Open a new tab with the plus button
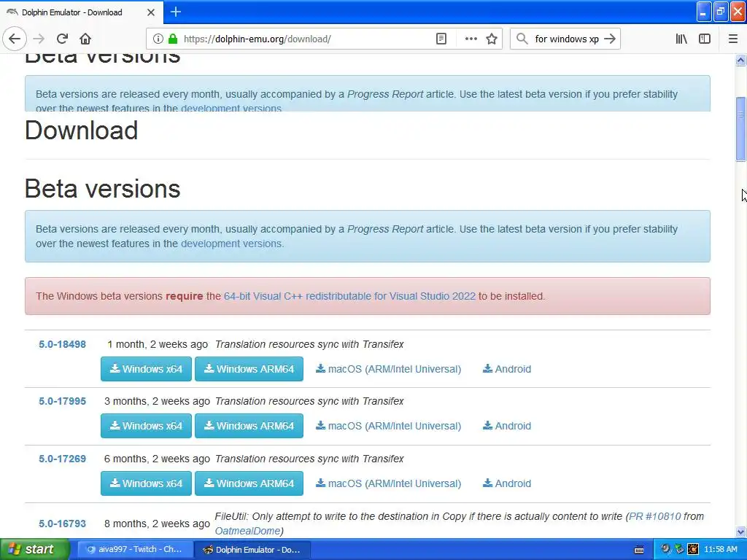747x560 pixels. (176, 12)
